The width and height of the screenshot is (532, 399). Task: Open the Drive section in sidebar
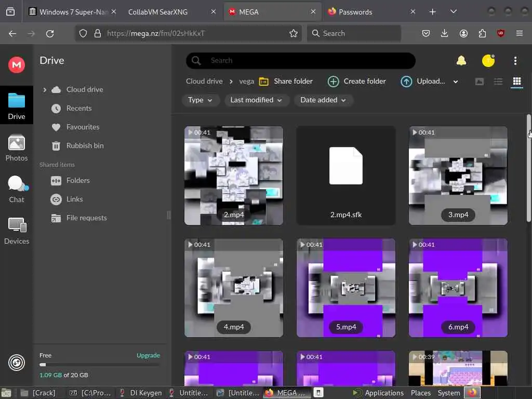(16, 106)
